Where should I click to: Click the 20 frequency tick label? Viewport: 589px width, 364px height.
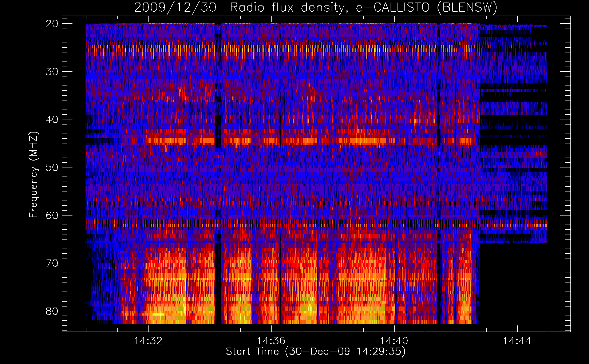pyautogui.click(x=52, y=24)
